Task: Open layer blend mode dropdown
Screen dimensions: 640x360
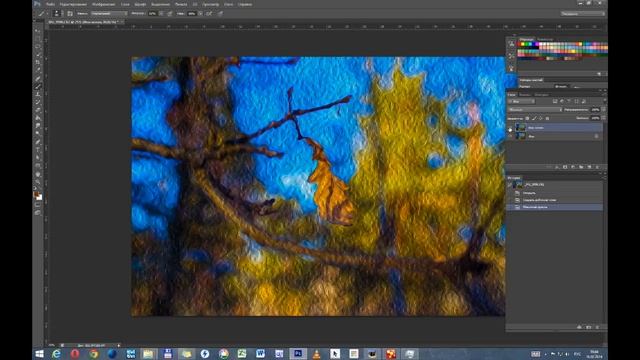Action: click(x=535, y=110)
